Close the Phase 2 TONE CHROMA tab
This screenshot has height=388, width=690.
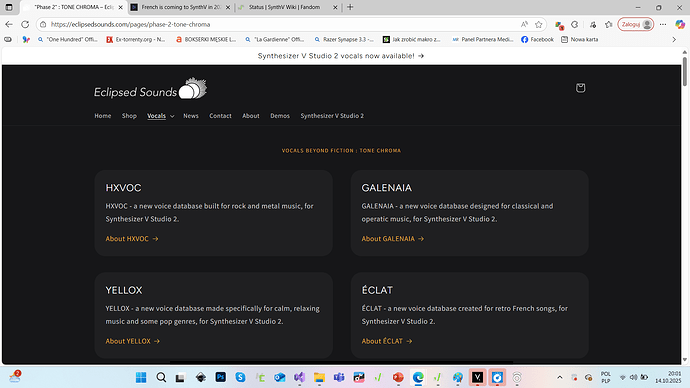[x=121, y=7]
